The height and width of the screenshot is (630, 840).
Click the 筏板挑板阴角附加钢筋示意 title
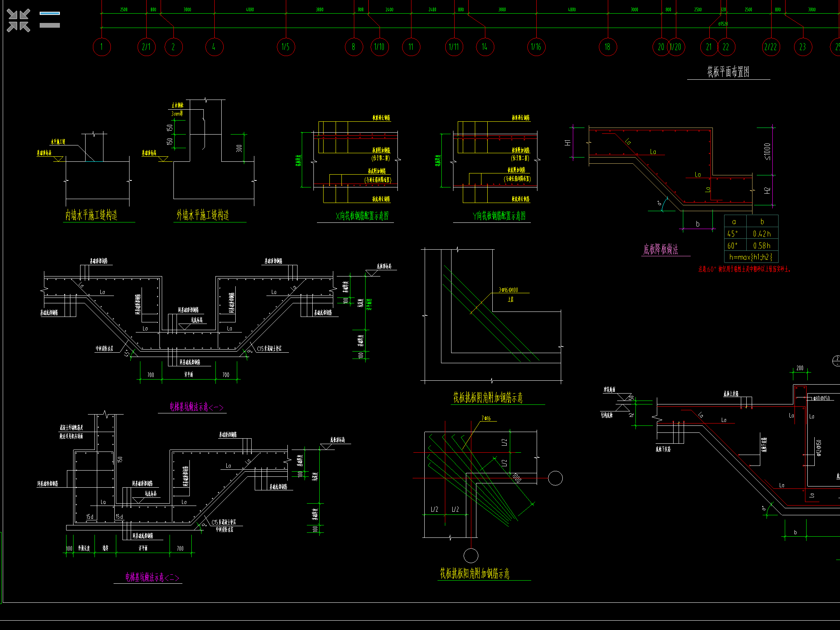coord(488,397)
